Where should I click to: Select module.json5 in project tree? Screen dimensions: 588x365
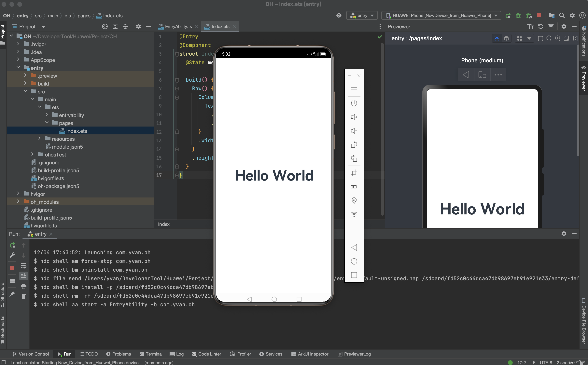pyautogui.click(x=67, y=147)
